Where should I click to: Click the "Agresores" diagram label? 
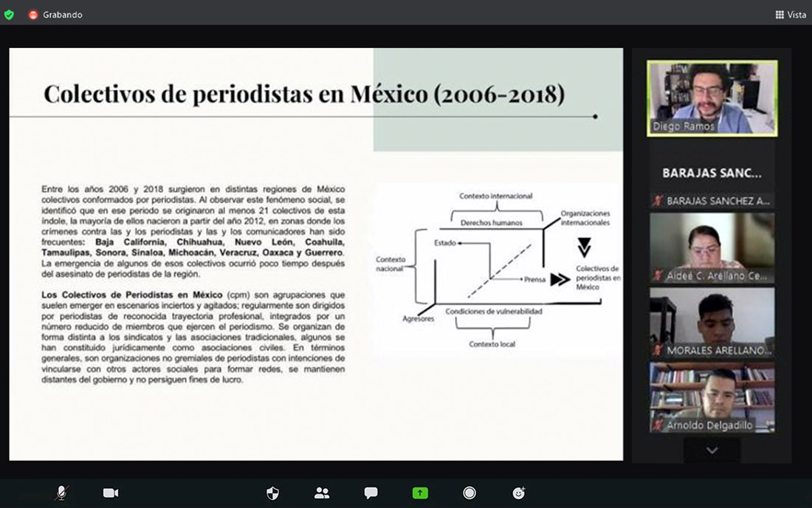click(419, 318)
